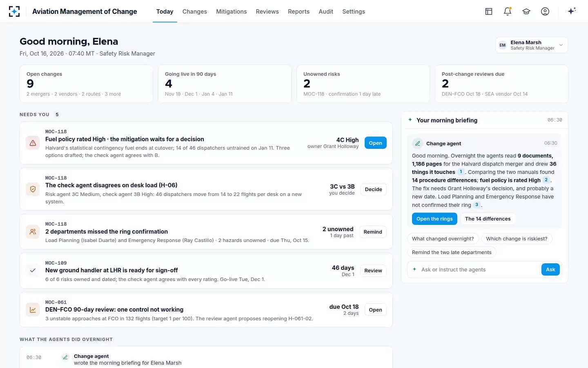The height and width of the screenshot is (368, 588).
Task: Open the layout panel icon in header
Action: (x=489, y=11)
